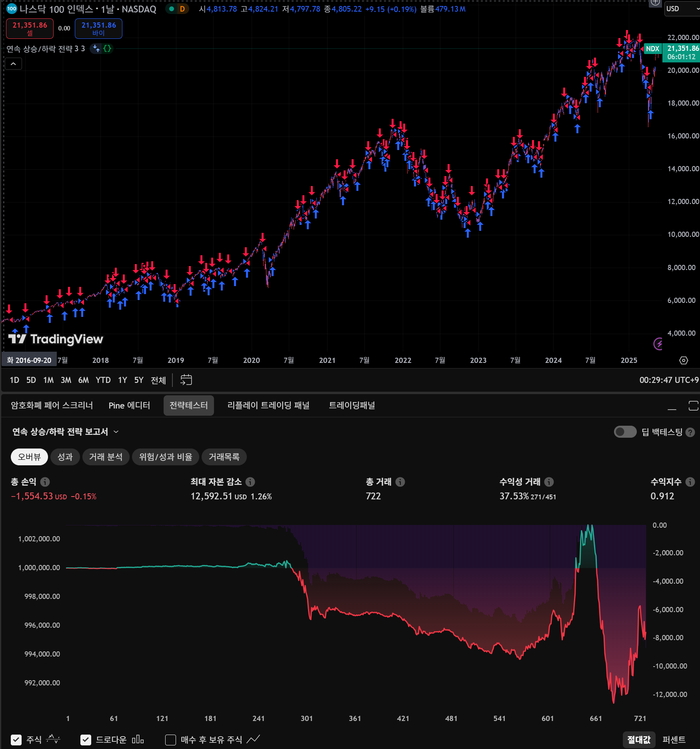
Task: Click the TradingView logo on the chart
Action: coord(56,339)
